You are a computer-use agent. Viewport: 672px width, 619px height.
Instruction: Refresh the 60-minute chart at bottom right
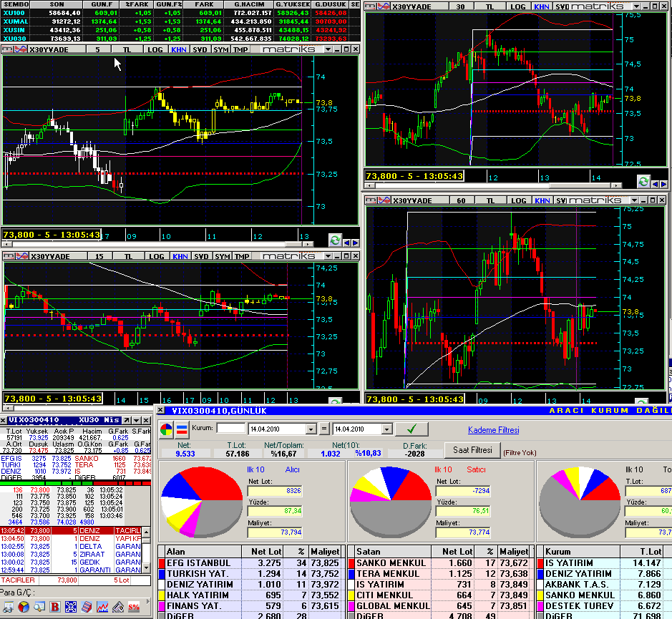coord(641,401)
